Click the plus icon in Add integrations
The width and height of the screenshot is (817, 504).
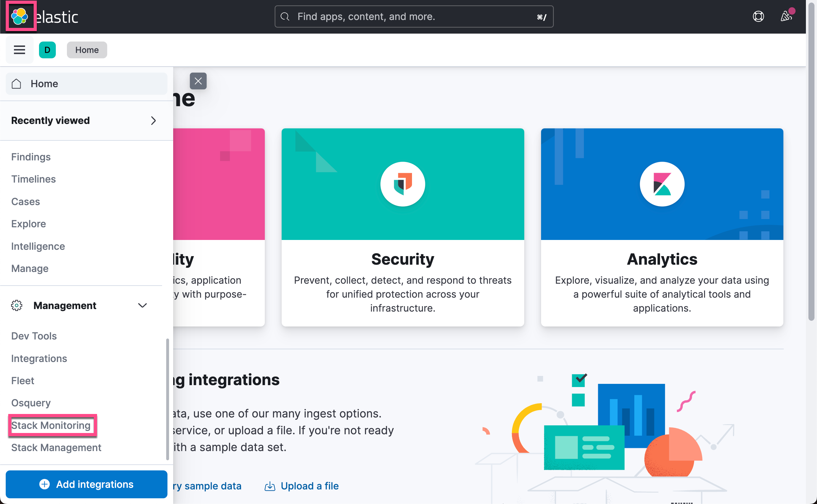(x=44, y=484)
